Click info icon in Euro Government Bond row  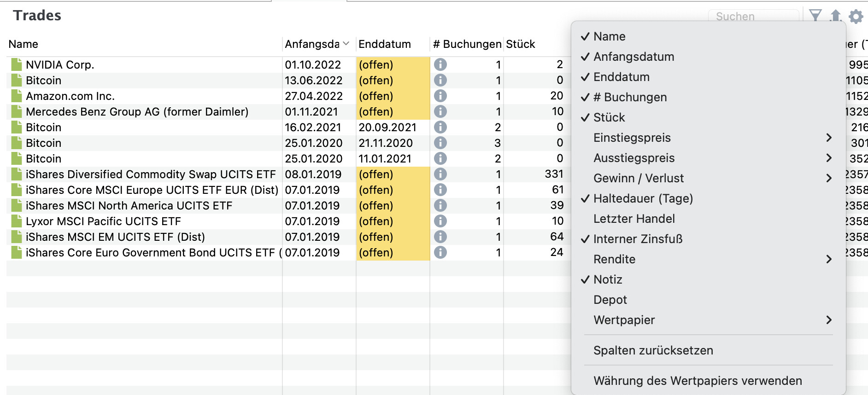(x=440, y=252)
